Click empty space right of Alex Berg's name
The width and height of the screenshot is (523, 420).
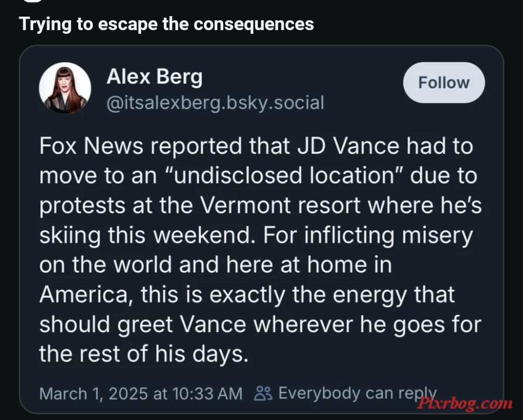tap(300, 77)
